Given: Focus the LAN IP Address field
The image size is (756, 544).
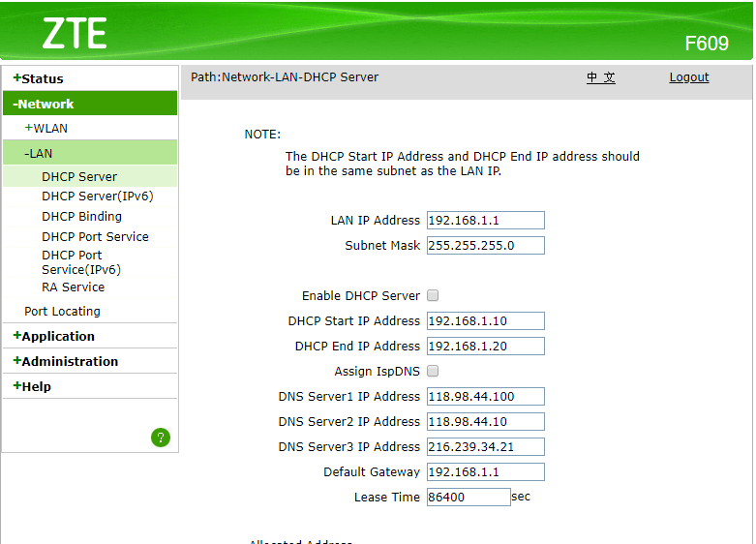Looking at the screenshot, I should click(x=486, y=221).
